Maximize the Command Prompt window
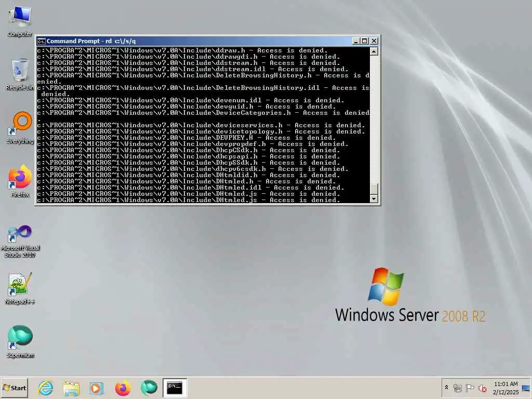The height and width of the screenshot is (399, 532). [x=364, y=41]
